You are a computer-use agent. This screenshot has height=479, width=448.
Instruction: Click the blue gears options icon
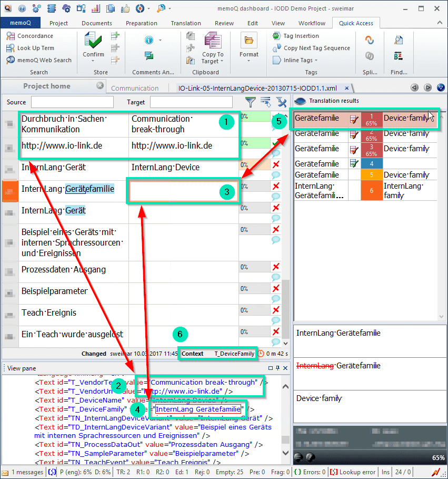37,8
